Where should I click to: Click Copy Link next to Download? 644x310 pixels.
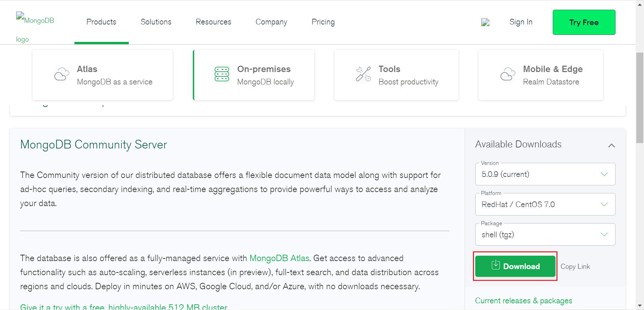[575, 266]
